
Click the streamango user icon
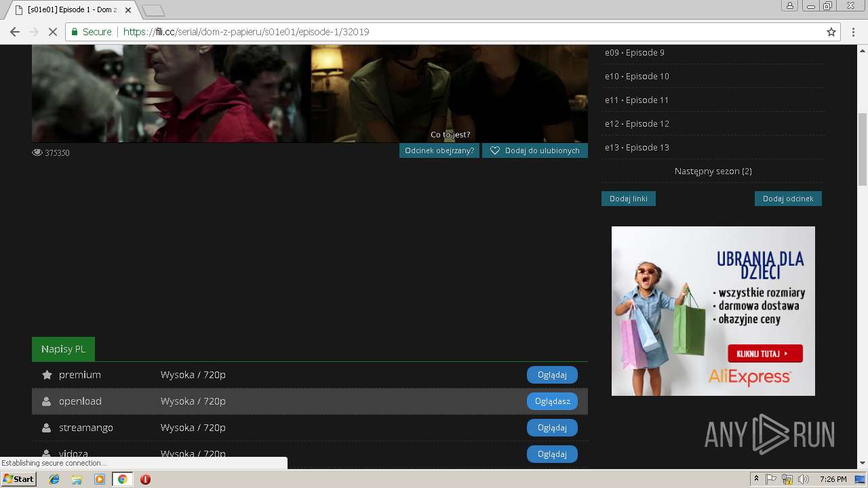(x=46, y=428)
